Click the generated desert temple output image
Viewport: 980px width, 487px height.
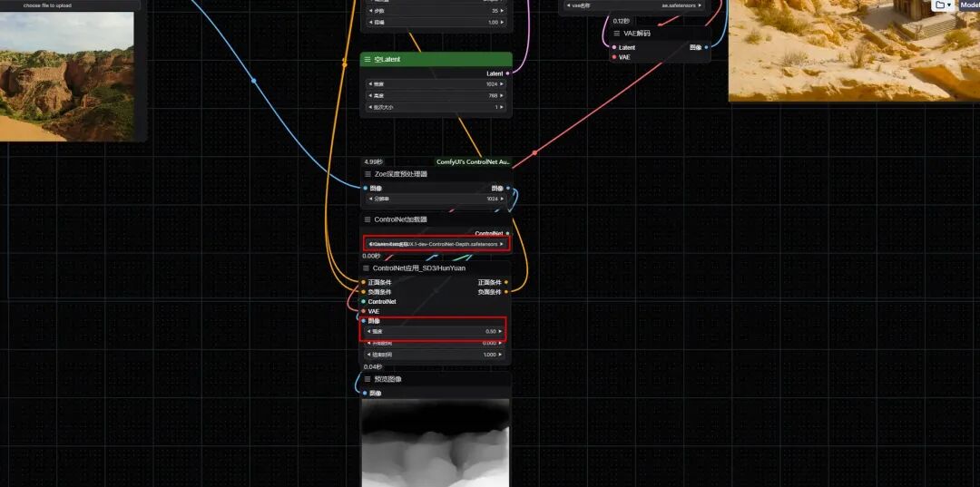855,50
